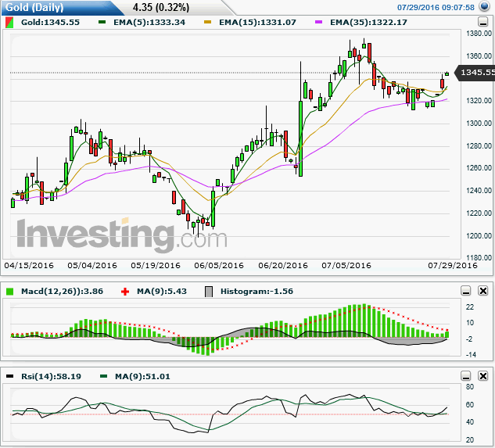
Task: Click the 07/05/2016 date axis label
Action: [x=346, y=266]
